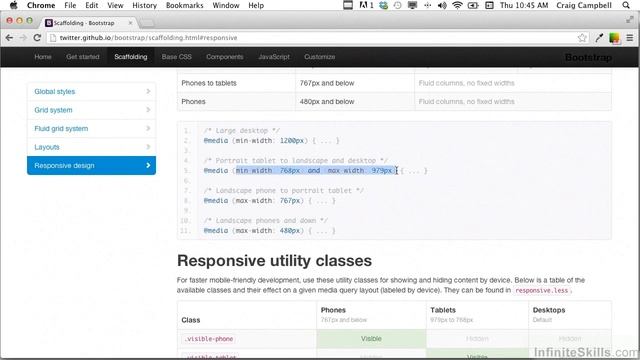Open the JavaScript page

(274, 57)
